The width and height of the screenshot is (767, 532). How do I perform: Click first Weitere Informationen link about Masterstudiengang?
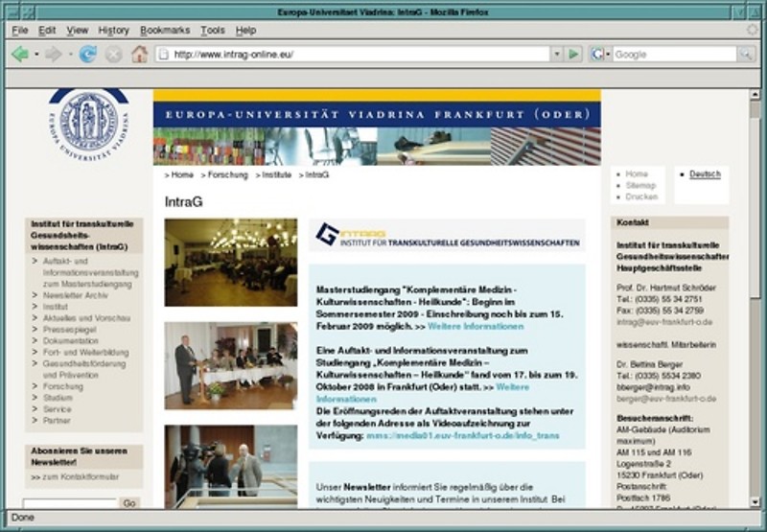point(476,326)
